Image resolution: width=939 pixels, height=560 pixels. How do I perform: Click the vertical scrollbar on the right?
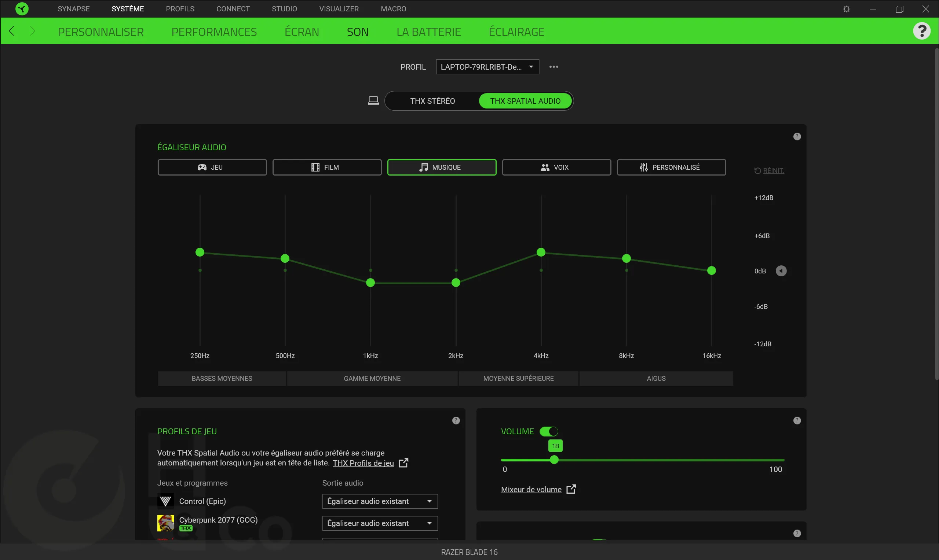click(x=936, y=214)
